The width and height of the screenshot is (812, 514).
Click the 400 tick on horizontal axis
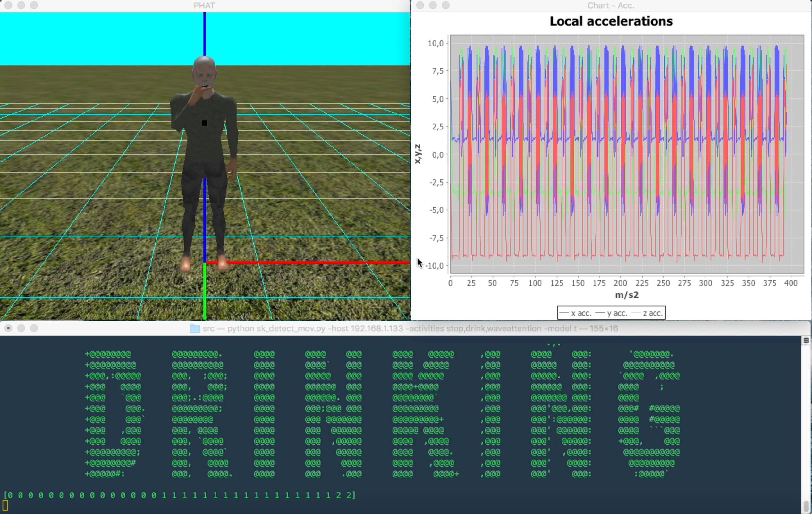(x=791, y=283)
